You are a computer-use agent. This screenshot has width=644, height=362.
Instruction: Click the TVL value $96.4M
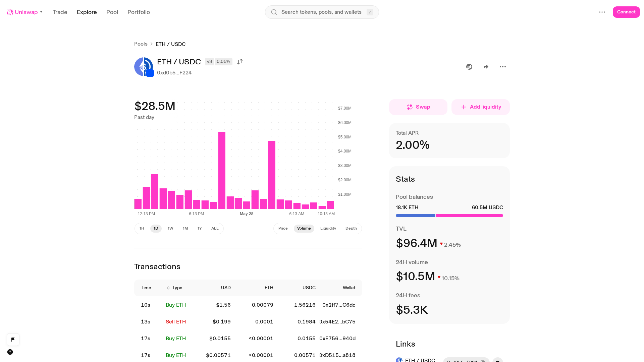tap(417, 243)
